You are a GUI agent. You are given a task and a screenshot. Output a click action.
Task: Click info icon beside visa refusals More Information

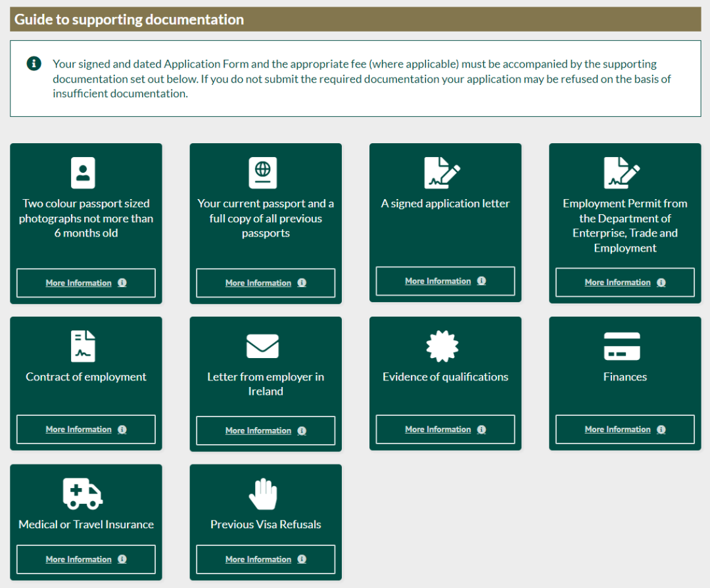(302, 559)
